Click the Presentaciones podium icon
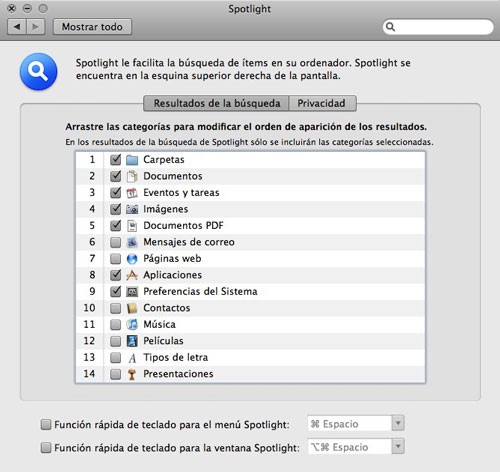The image size is (500, 472). click(x=132, y=374)
